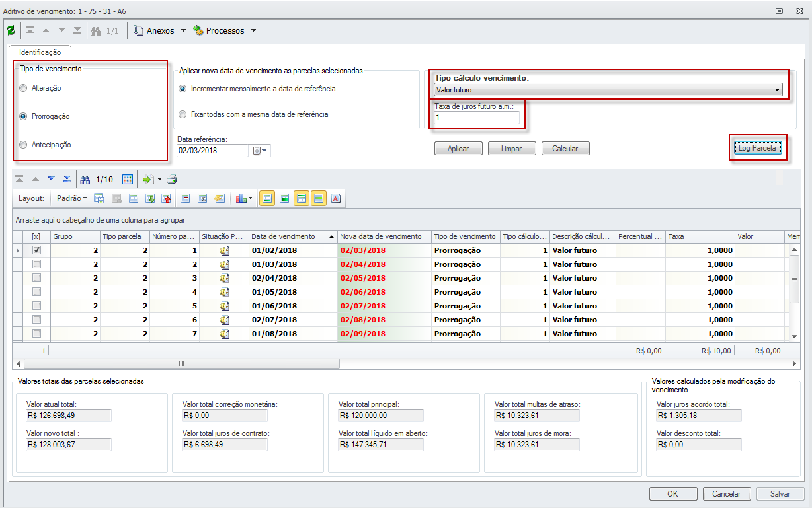The image size is (812, 508).
Task: Click the Cancelar button
Action: coord(727,493)
